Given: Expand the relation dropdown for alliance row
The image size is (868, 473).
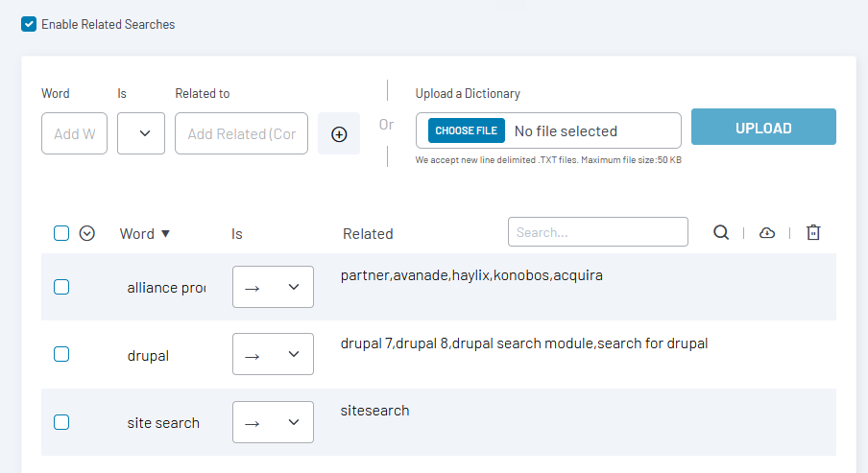Looking at the screenshot, I should [273, 287].
